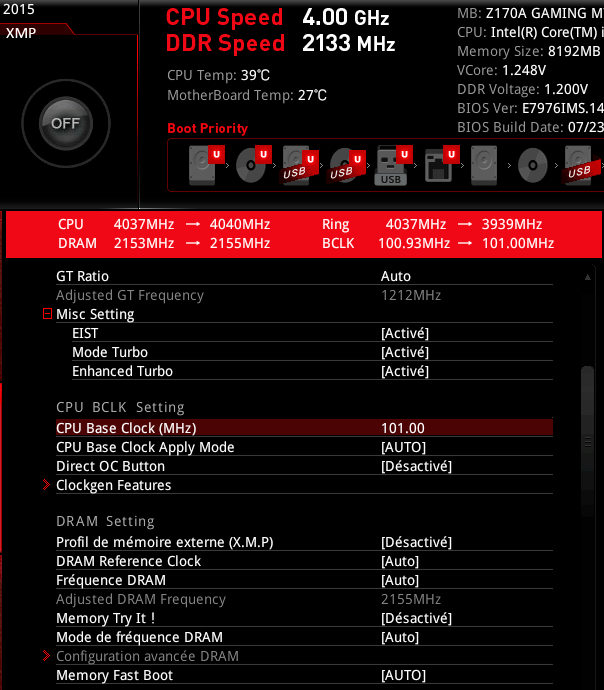
Task: Click the scroll-up arrow of settings list
Action: (587, 277)
